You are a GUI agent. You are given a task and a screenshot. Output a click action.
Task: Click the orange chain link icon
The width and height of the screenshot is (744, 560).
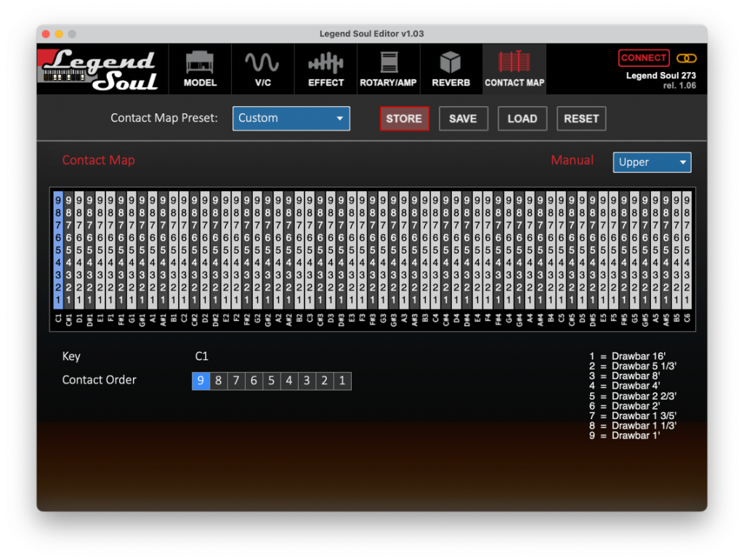686,58
